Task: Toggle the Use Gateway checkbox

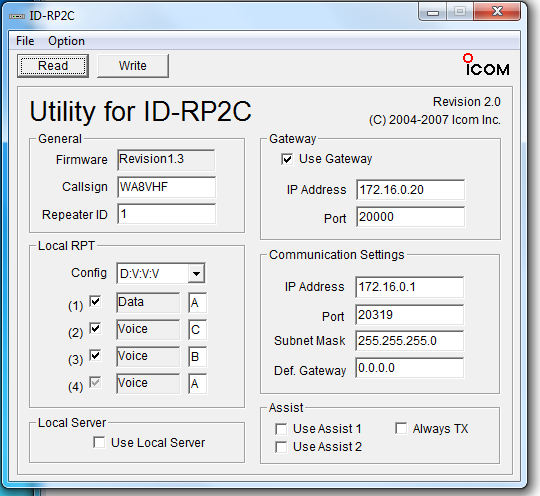Action: tap(287, 159)
